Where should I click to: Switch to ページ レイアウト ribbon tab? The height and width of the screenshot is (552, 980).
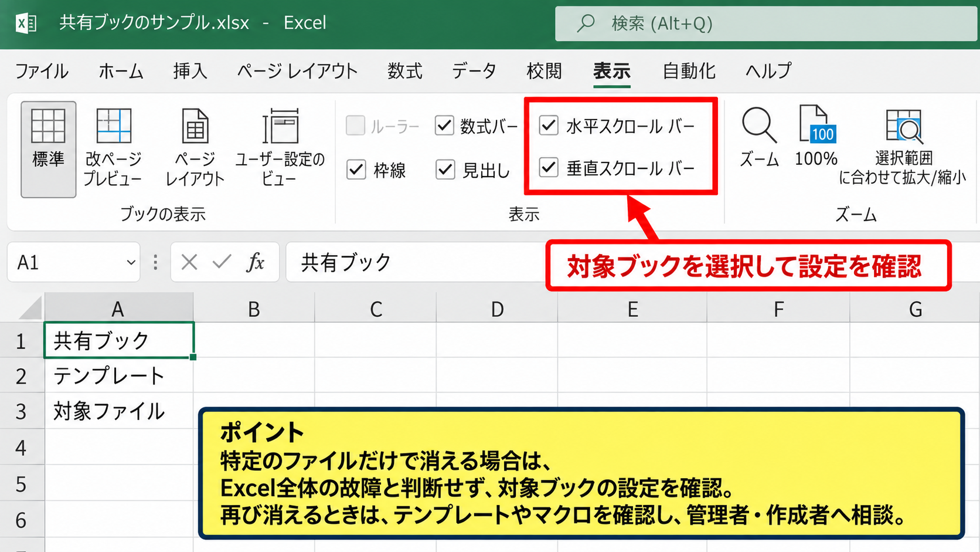click(297, 71)
